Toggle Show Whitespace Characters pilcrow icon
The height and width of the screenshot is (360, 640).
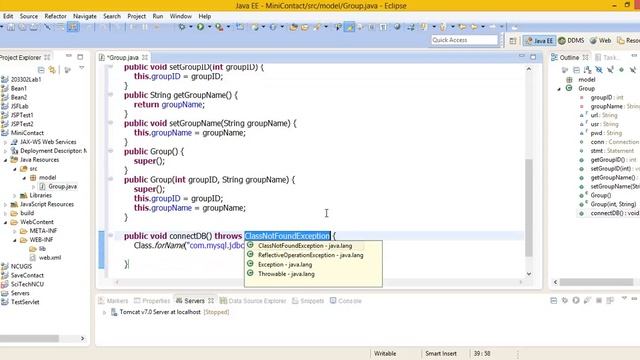point(383,27)
